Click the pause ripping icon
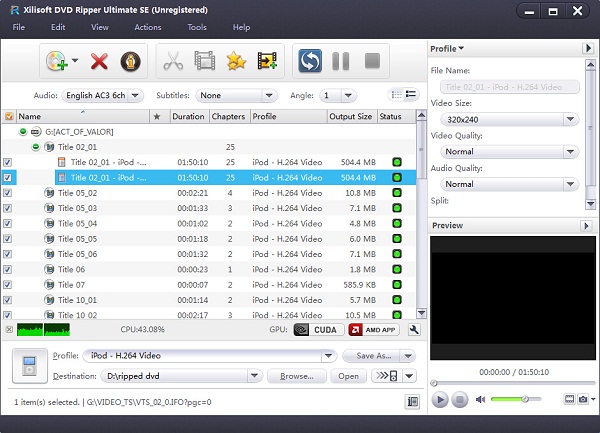The image size is (600, 433). pos(341,61)
